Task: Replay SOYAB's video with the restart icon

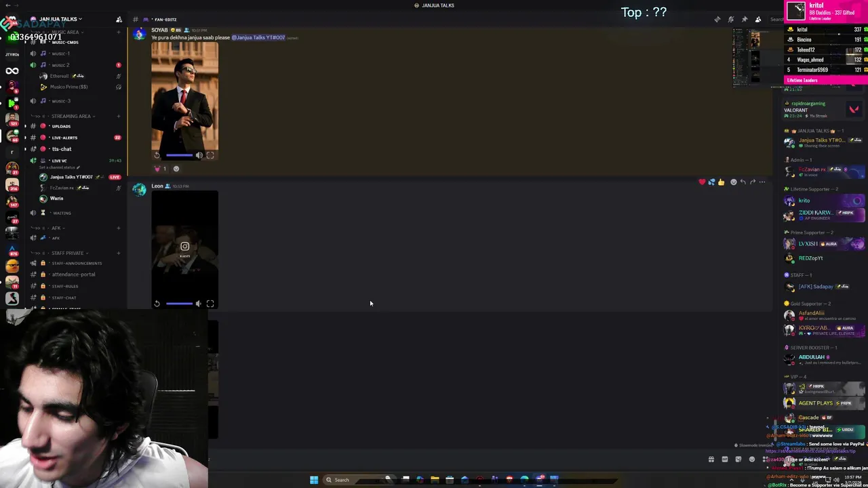Action: (x=157, y=155)
